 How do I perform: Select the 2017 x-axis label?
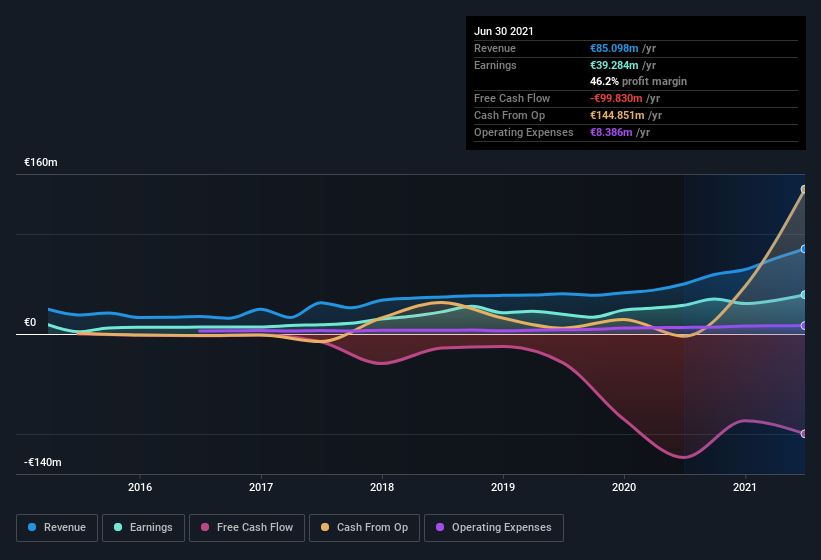261,487
